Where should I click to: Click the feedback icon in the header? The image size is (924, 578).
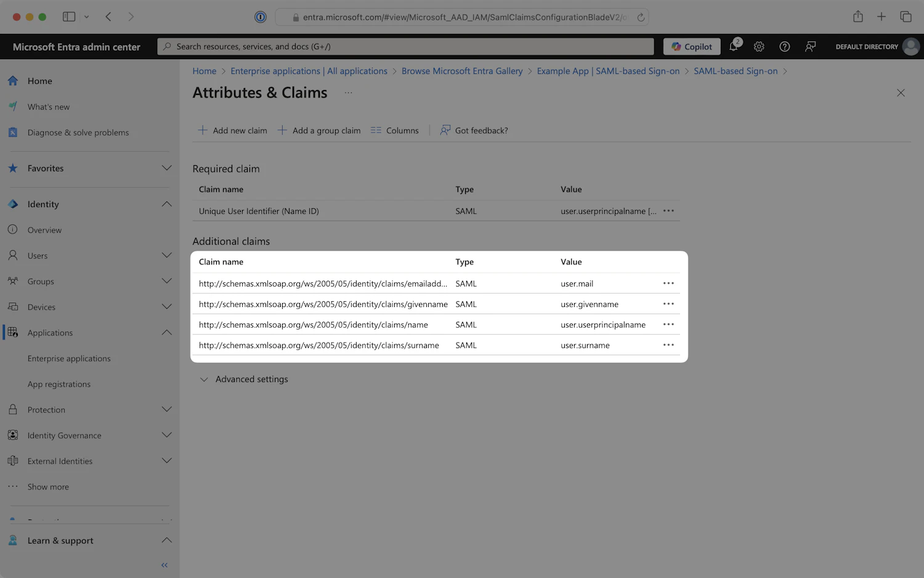click(811, 46)
